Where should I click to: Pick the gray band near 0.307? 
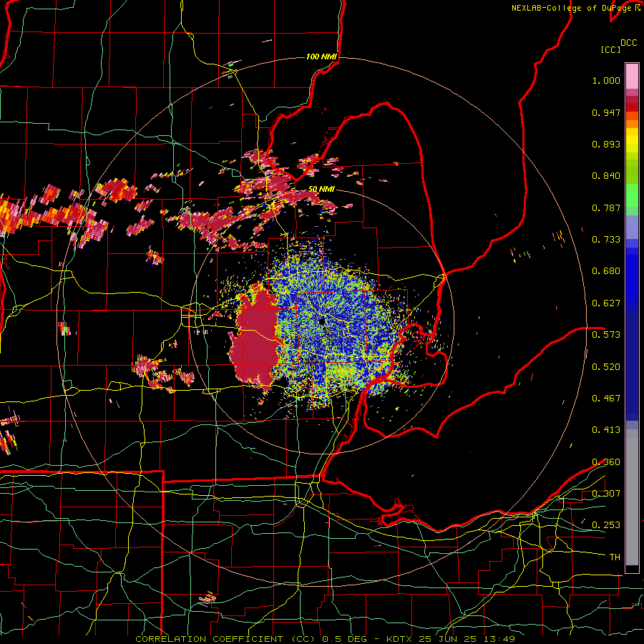[x=632, y=497]
